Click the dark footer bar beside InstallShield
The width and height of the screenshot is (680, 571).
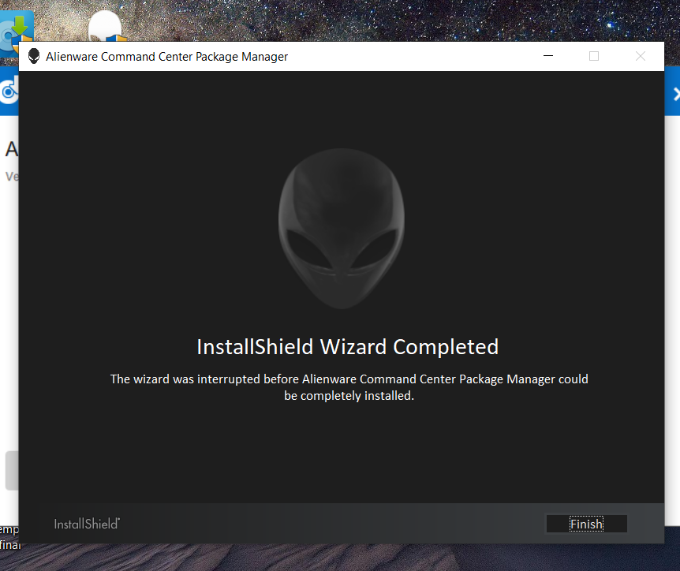[330, 524]
